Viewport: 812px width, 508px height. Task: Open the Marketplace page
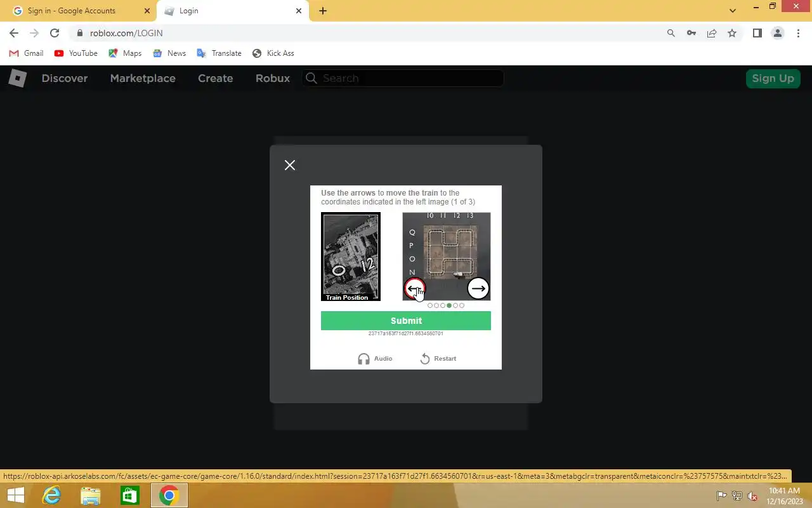[x=143, y=78]
